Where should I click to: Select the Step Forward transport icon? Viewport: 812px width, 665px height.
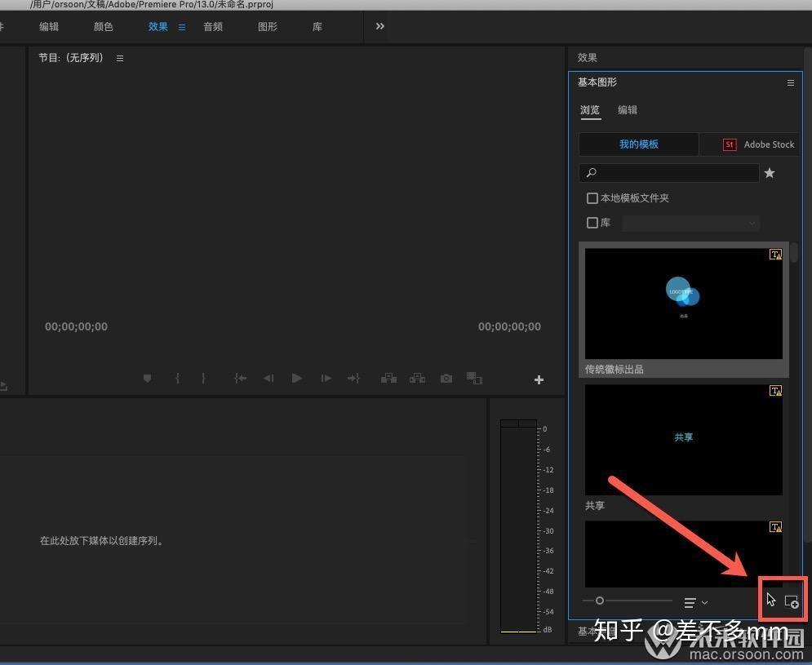325,378
